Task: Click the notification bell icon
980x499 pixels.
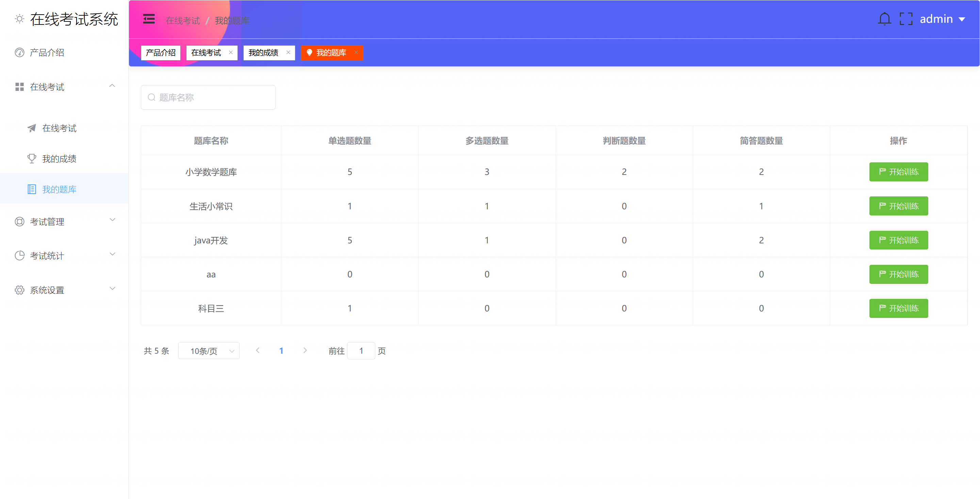Action: [884, 19]
